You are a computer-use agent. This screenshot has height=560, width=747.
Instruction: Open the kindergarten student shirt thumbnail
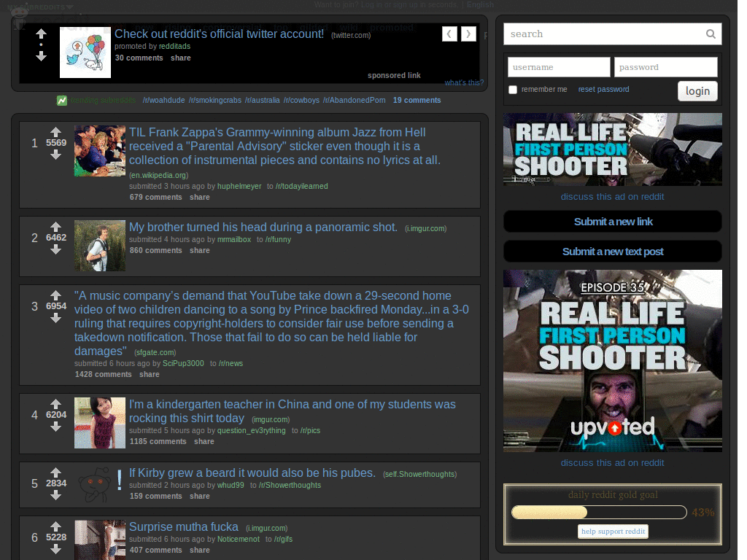(99, 423)
